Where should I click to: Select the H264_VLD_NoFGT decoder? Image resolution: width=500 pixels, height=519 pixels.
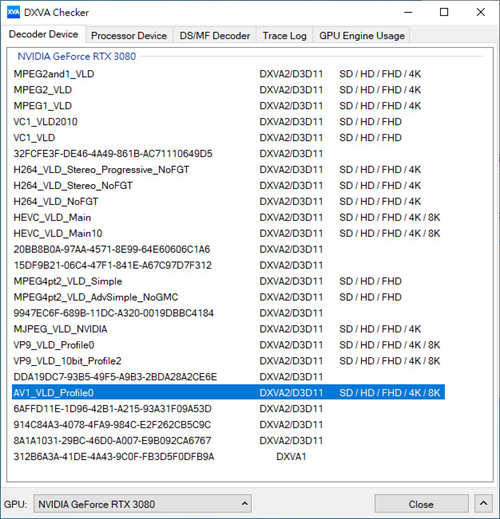pyautogui.click(x=228, y=202)
